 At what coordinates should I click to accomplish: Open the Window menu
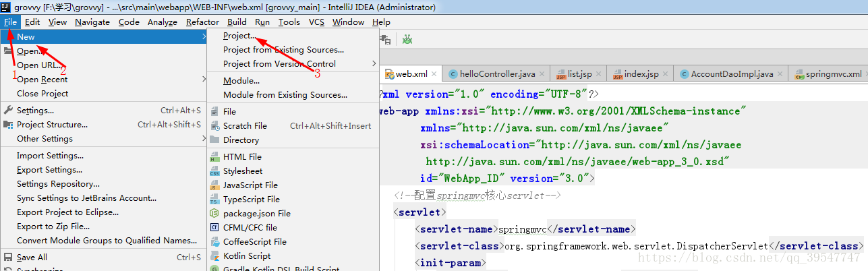click(348, 22)
